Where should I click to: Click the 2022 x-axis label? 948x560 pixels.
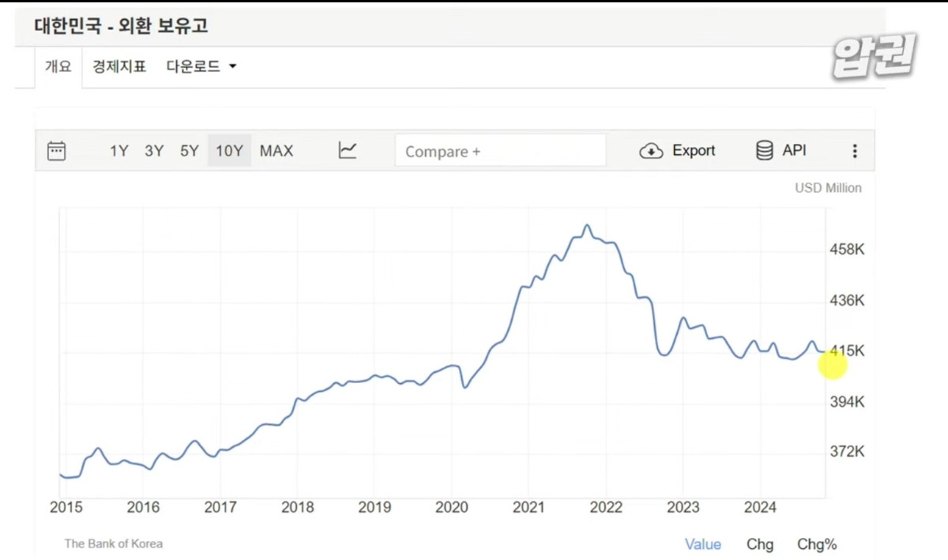tap(606, 507)
